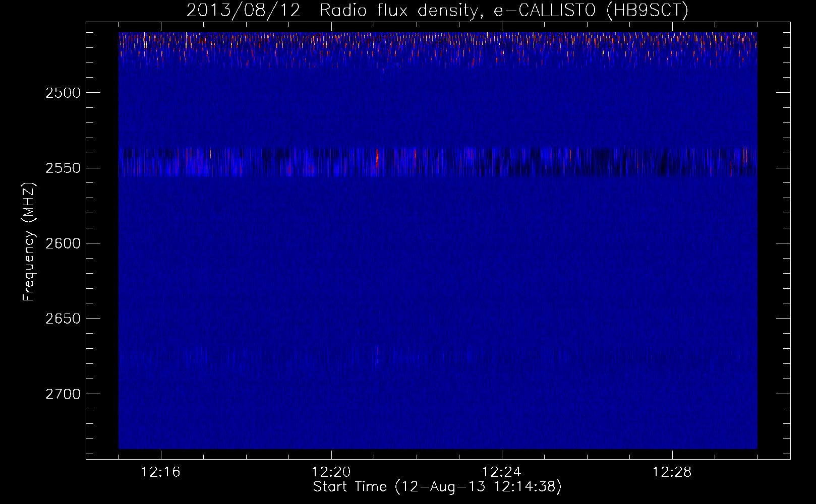Select the 'Frequency (MHZ)' axis label

point(29,241)
